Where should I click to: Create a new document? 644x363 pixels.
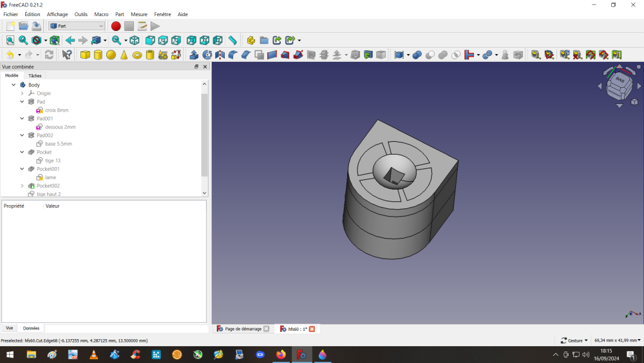tap(10, 26)
